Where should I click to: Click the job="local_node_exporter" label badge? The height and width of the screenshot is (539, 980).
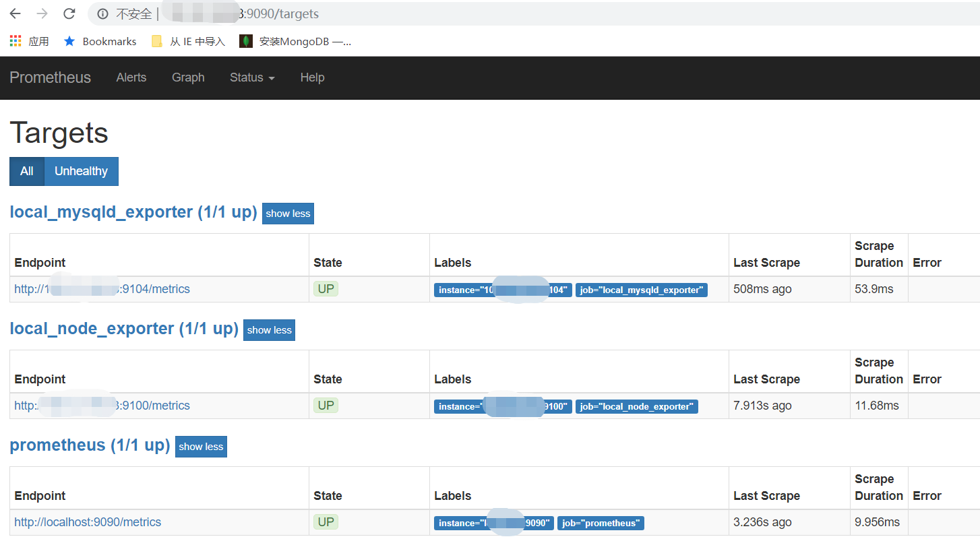point(636,406)
